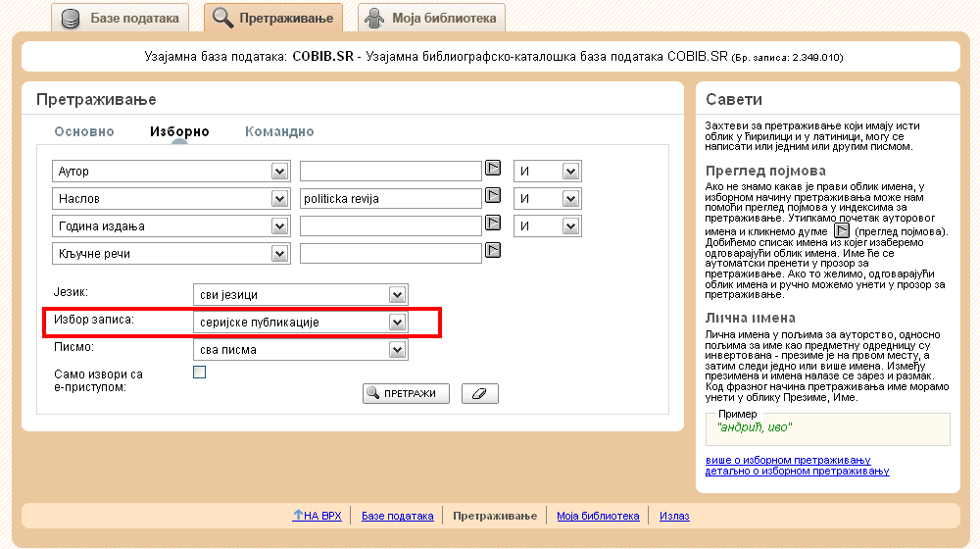
Task: Click the database cylinder icon in Базе података tab
Action: tap(71, 19)
